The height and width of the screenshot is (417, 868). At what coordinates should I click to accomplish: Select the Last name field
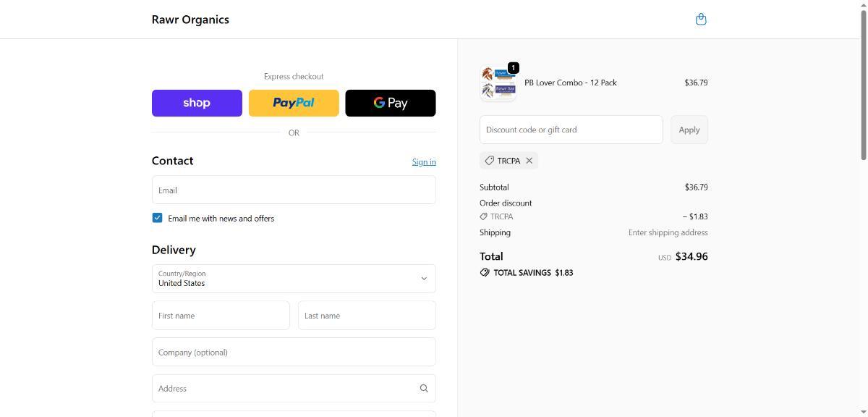point(367,316)
